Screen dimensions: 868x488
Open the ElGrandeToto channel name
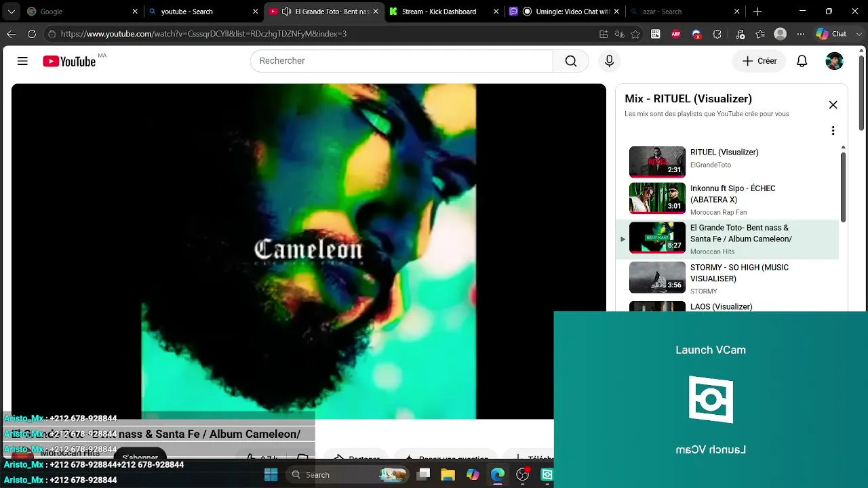(x=711, y=165)
